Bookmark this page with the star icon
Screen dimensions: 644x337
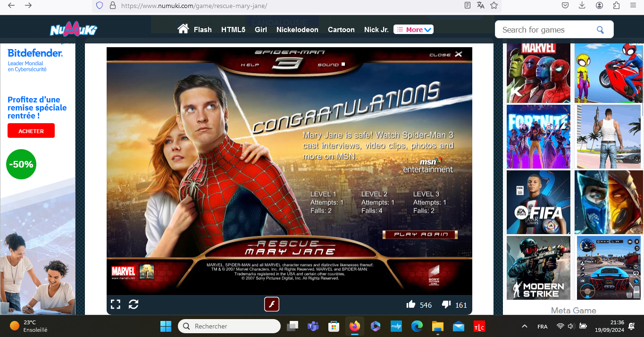(494, 5)
